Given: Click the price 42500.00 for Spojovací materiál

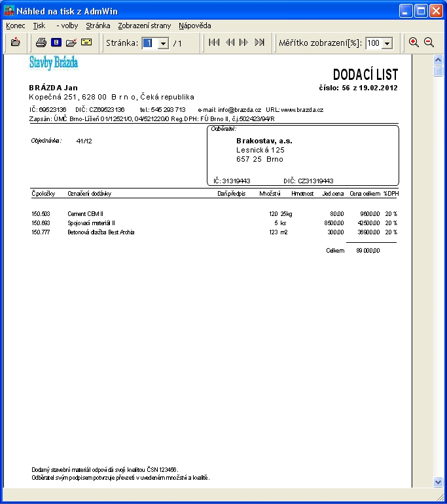Looking at the screenshot, I should 368,223.
